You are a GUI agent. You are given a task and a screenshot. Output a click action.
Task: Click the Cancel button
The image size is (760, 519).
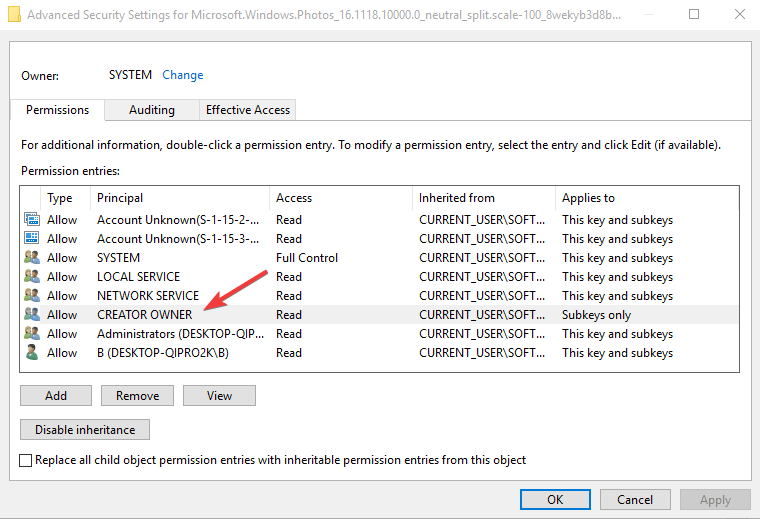tap(635, 500)
